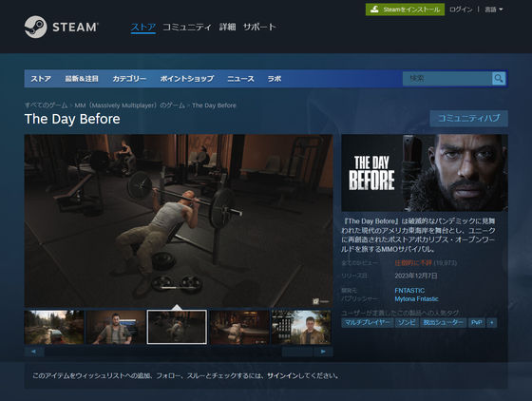Click the 検索 search field
This screenshot has width=532, height=401.
click(447, 79)
